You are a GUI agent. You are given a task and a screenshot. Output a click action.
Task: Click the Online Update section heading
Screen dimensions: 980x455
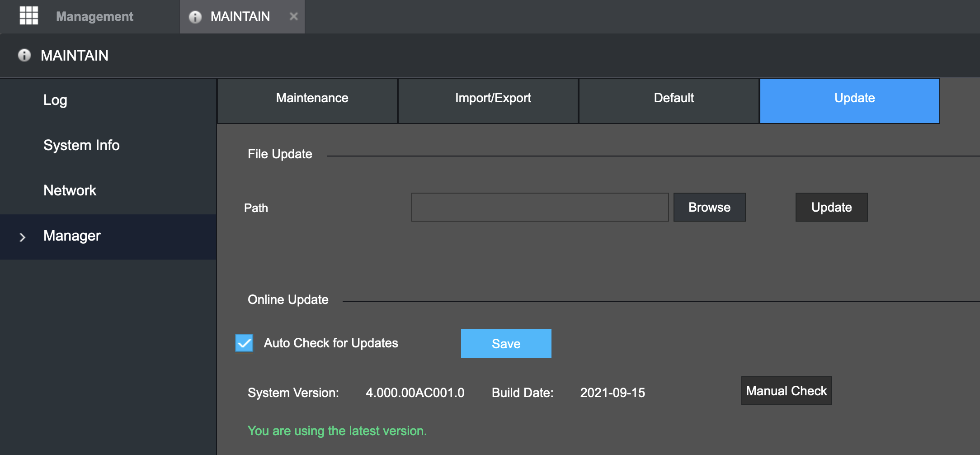point(288,300)
